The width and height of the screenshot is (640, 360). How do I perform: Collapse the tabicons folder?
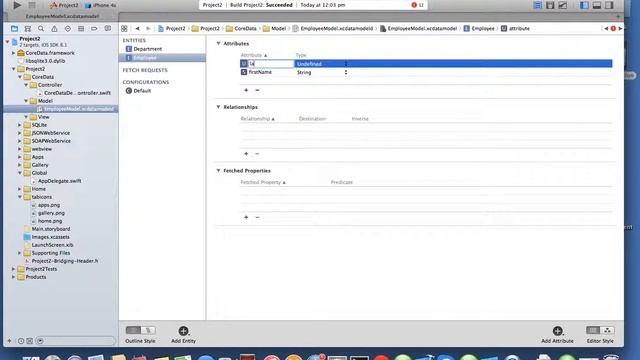20,197
